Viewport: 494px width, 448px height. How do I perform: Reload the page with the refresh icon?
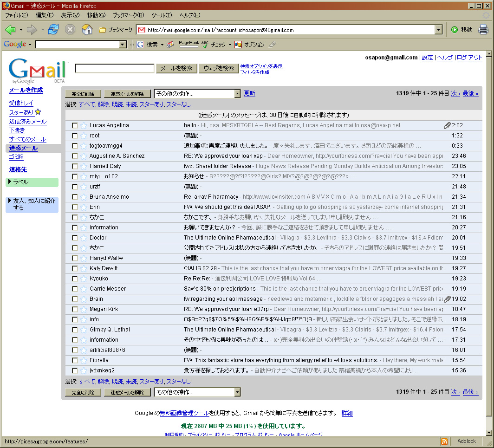click(53, 30)
